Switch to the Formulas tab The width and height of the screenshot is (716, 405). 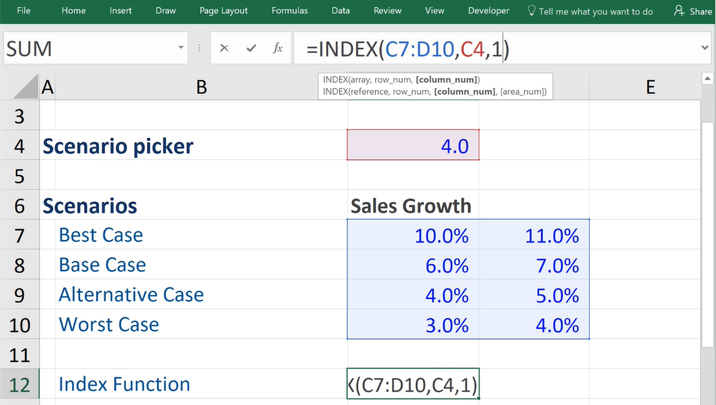click(x=289, y=11)
